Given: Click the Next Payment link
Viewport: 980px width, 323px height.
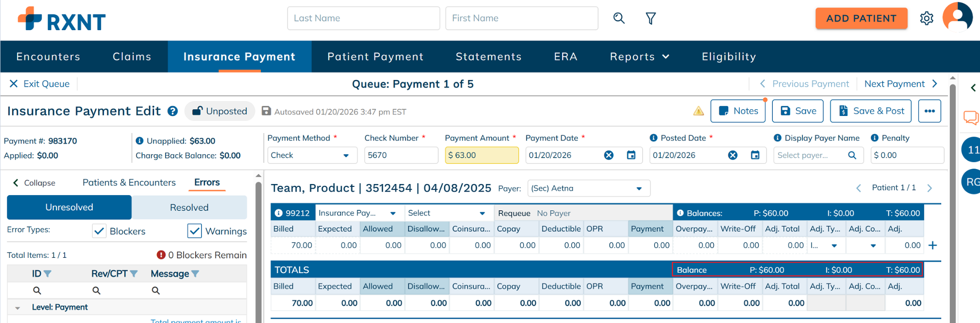Looking at the screenshot, I should [900, 84].
